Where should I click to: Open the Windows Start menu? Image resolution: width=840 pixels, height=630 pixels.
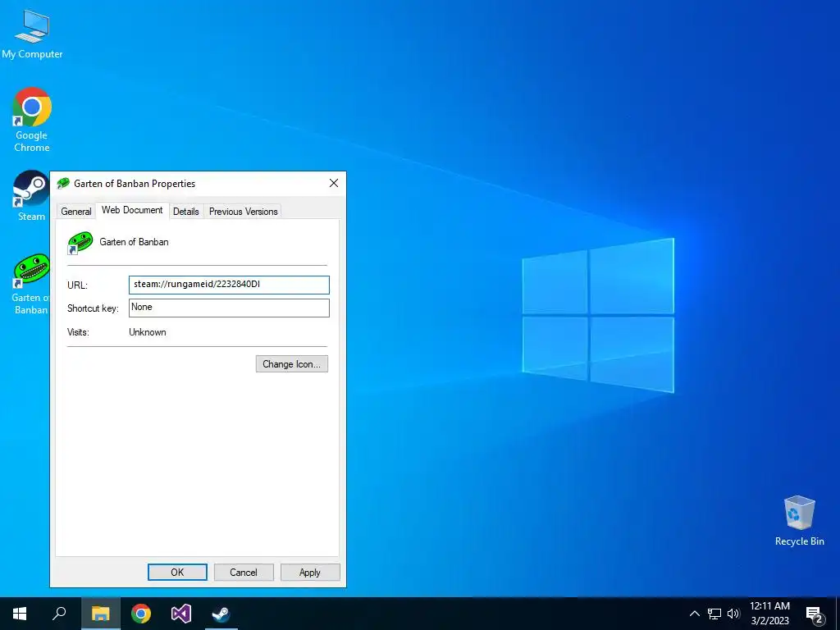click(20, 614)
